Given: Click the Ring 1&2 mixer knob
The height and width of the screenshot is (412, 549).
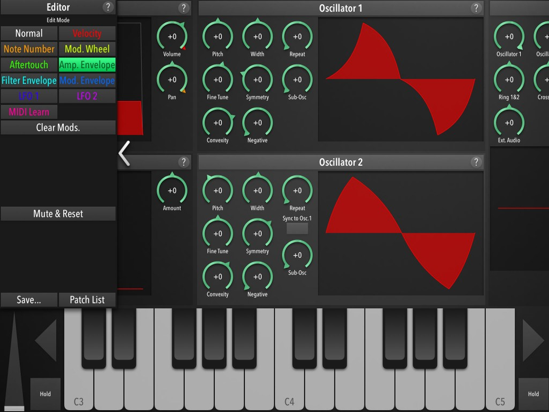Looking at the screenshot, I should point(509,79).
